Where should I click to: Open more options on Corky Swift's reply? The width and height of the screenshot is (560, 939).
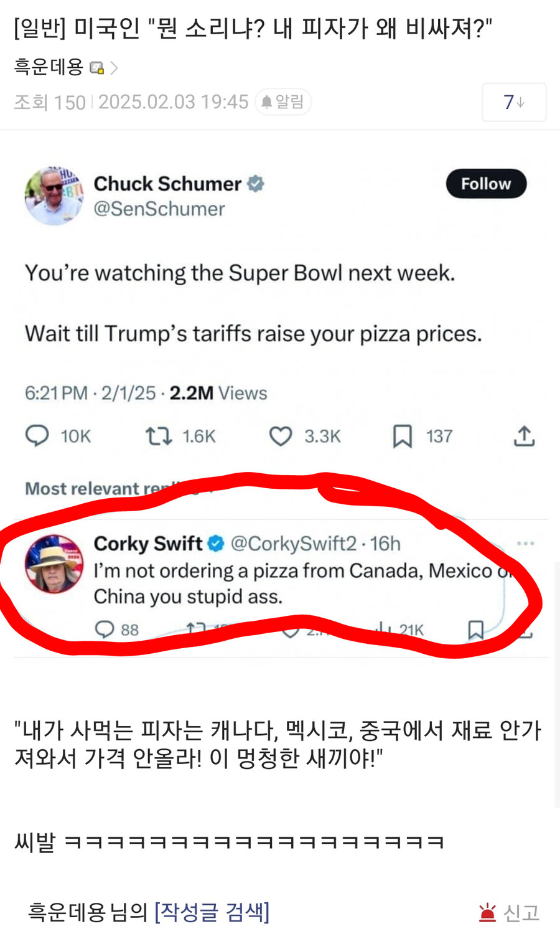point(527,543)
